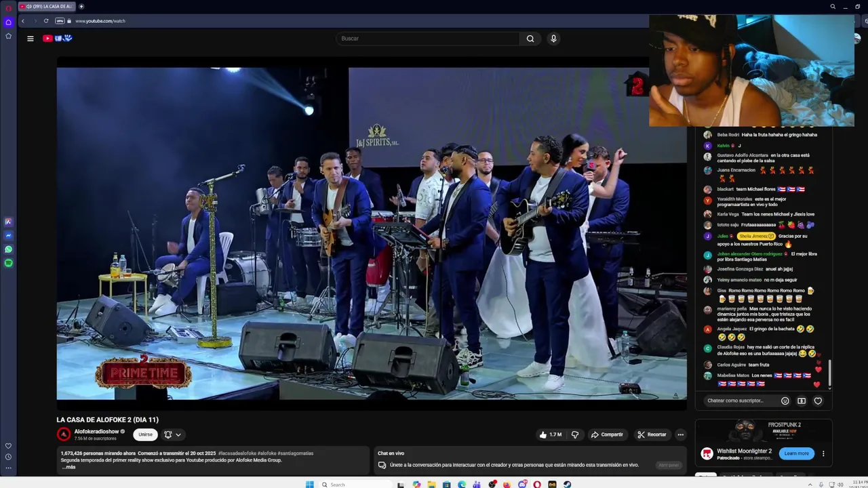868x488 pixels.
Task: Go back with browser back arrow
Action: coord(22,21)
